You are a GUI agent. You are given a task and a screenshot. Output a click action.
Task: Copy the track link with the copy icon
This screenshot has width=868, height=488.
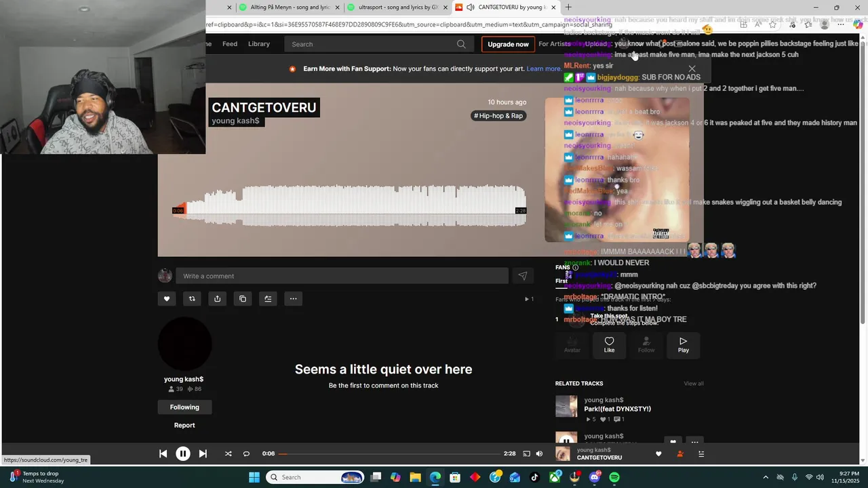click(243, 298)
